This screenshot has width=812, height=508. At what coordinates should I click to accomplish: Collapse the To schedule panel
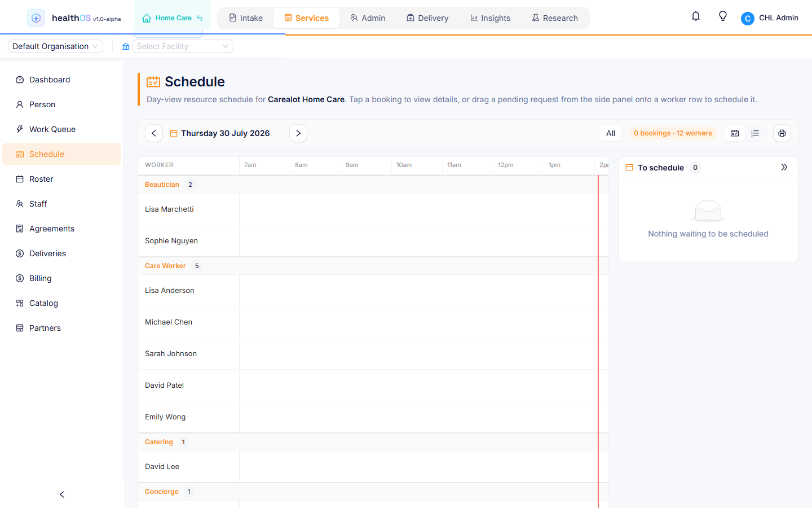point(784,167)
